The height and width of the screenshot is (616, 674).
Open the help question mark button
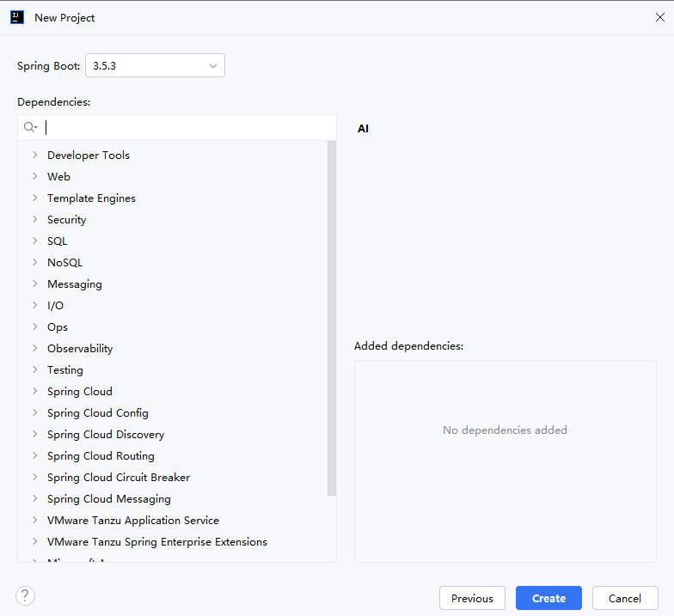point(25,596)
